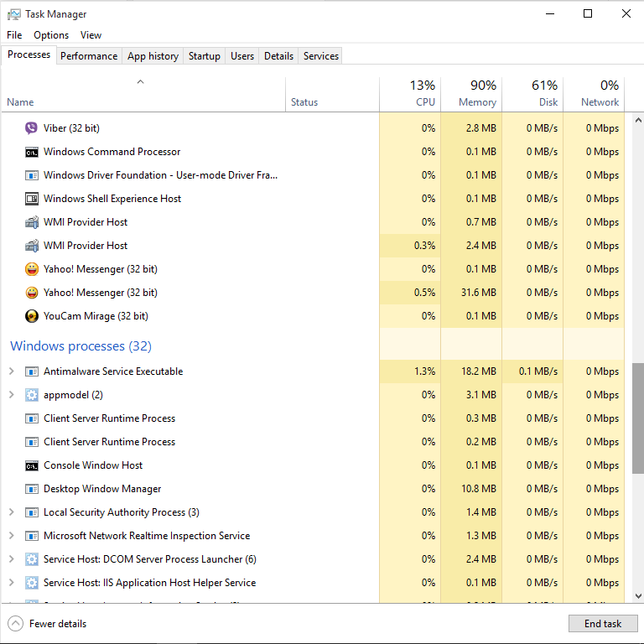Click the appmodel gear icon
Viewport: 644px width, 644px height.
coord(32,395)
